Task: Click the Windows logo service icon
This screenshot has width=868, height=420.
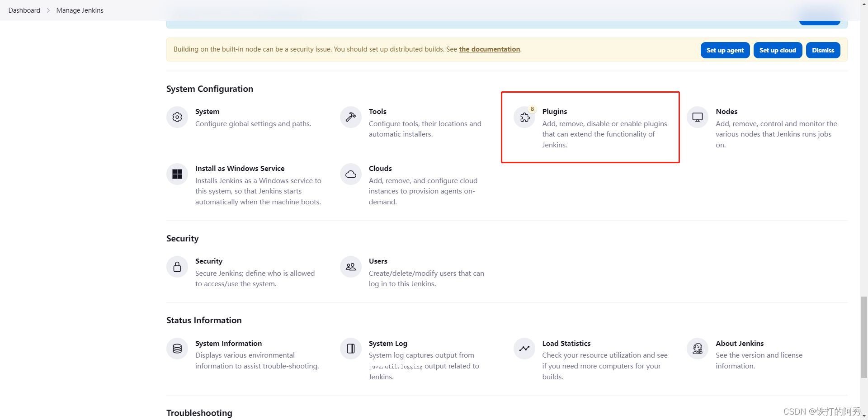Action: (x=177, y=174)
